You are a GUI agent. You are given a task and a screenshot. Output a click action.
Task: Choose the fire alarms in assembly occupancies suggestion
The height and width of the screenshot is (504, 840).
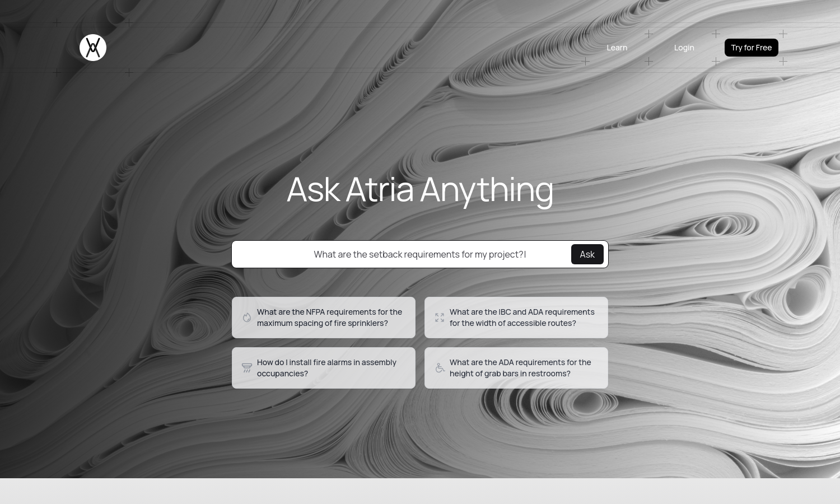coord(324,368)
